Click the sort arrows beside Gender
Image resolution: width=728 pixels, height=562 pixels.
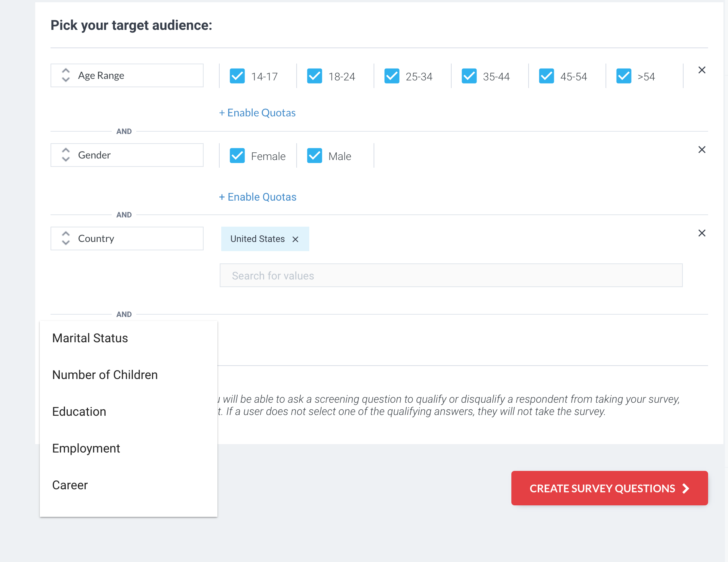[x=66, y=155]
